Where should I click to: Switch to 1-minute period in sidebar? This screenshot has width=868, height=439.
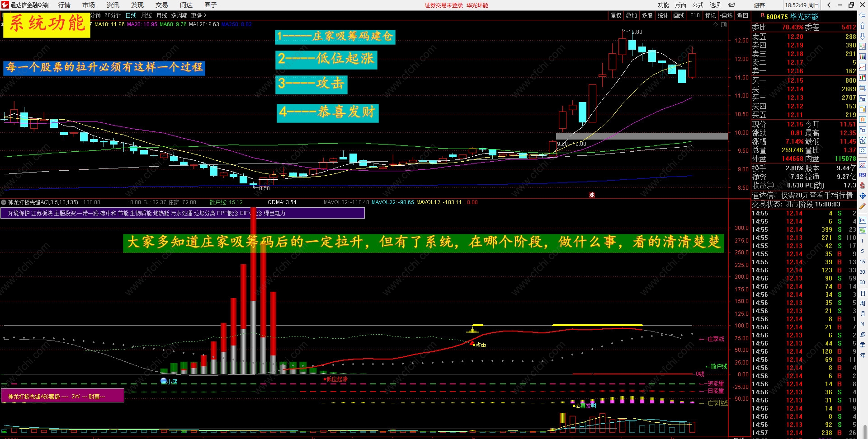point(862,241)
